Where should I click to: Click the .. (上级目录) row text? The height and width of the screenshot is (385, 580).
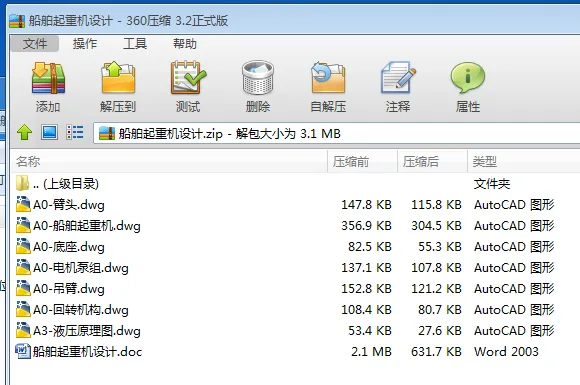pos(66,183)
